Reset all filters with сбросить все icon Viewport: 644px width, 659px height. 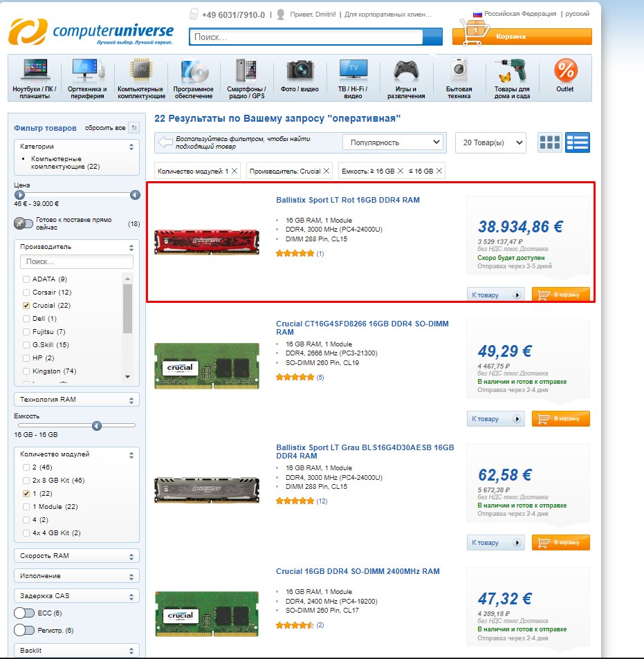[x=134, y=127]
